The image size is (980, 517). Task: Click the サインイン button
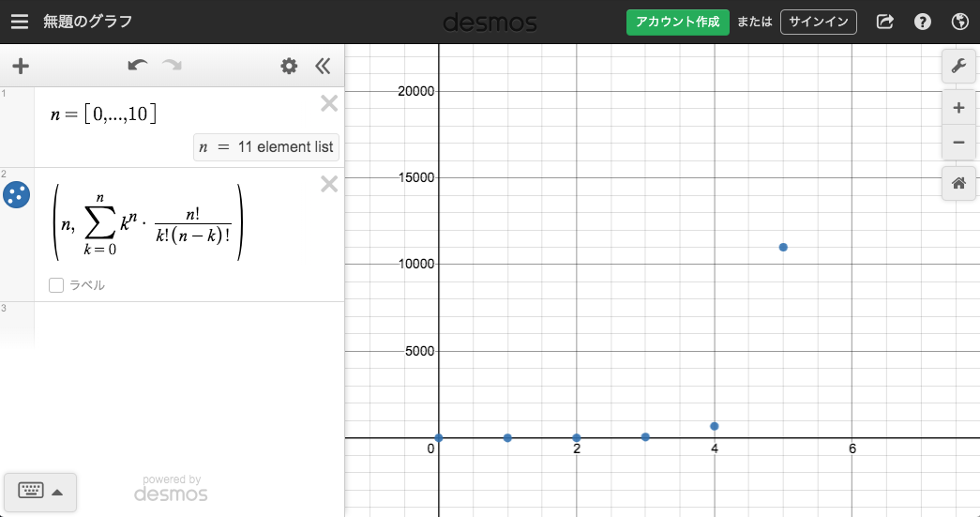click(818, 22)
